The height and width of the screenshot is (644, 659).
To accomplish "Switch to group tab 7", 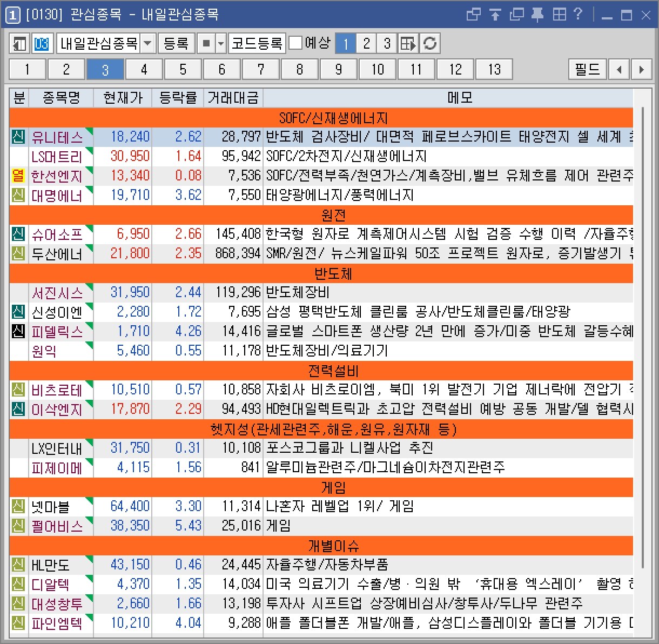I will pos(260,69).
